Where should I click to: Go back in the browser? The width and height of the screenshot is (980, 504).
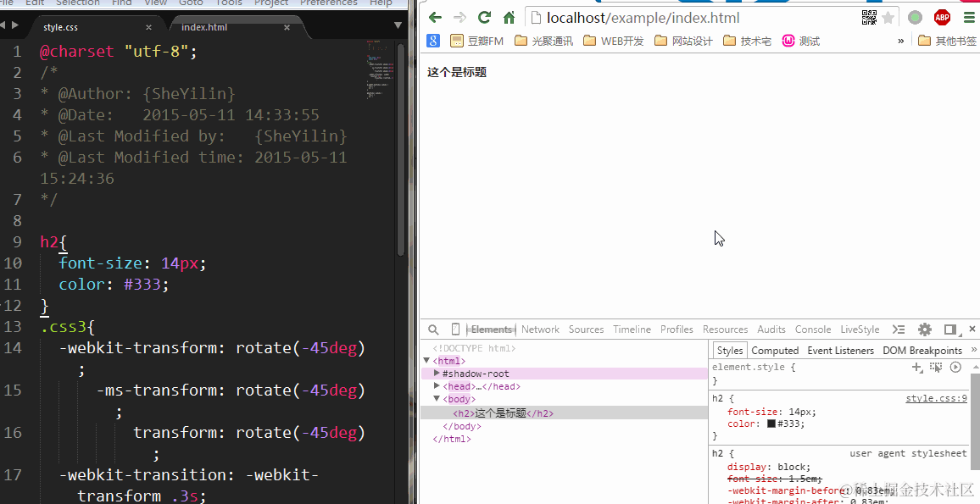click(435, 18)
